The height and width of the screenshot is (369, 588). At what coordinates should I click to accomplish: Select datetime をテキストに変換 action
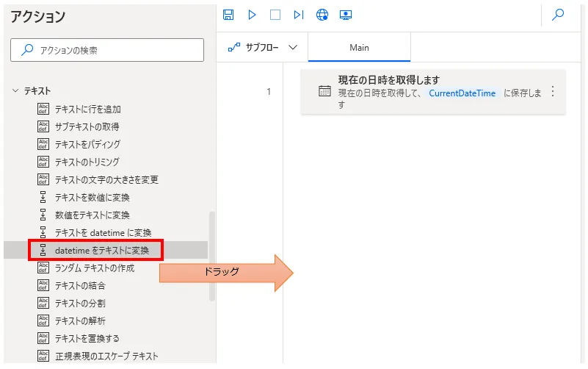pyautogui.click(x=101, y=251)
